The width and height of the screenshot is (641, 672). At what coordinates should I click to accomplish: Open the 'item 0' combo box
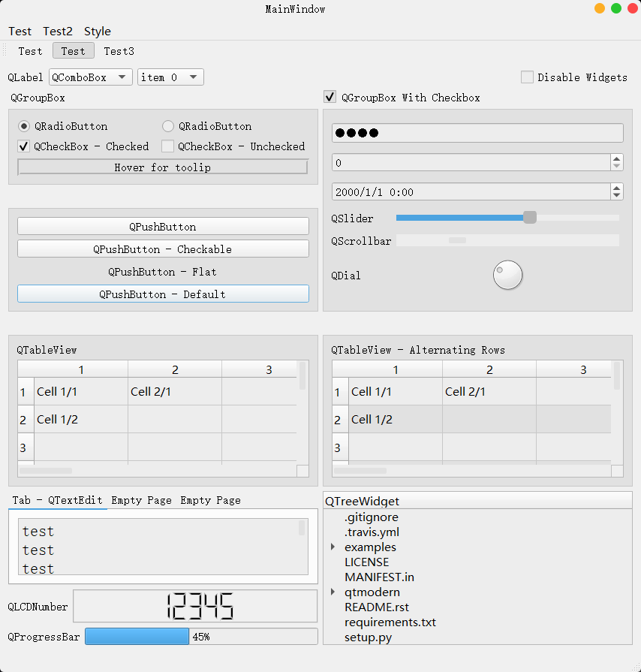[x=170, y=77]
